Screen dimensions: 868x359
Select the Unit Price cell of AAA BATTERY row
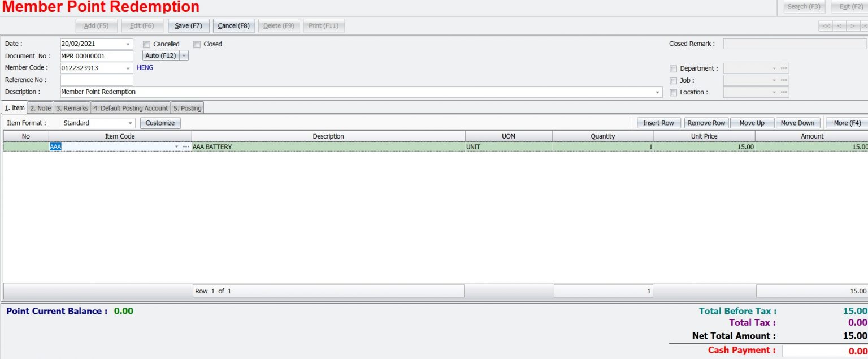pos(704,147)
